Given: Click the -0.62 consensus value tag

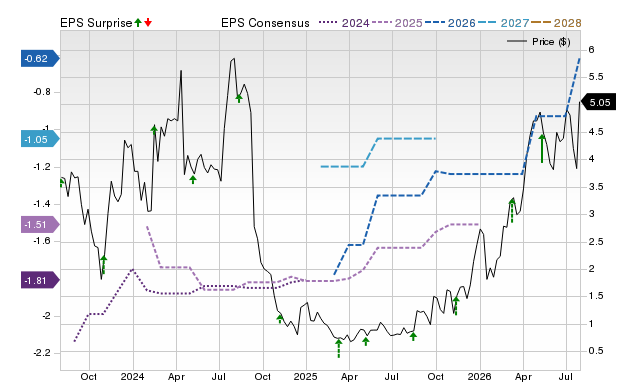Looking at the screenshot, I should [40, 59].
